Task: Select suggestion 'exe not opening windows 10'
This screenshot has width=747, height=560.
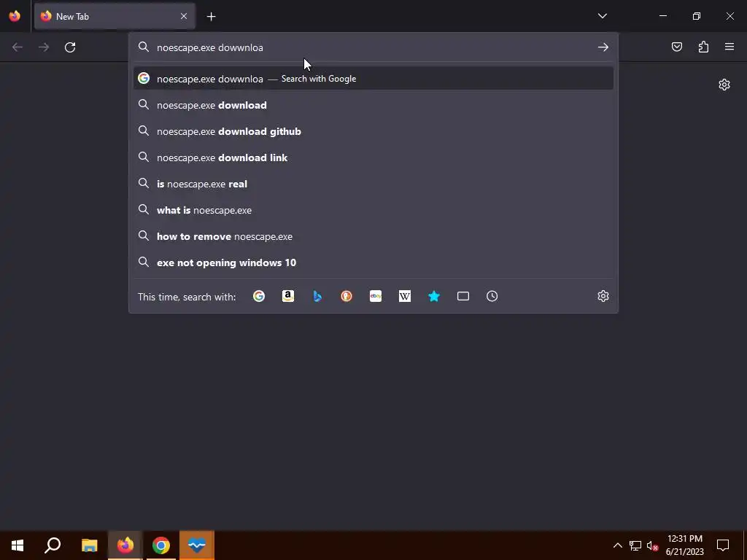Action: 373,262
